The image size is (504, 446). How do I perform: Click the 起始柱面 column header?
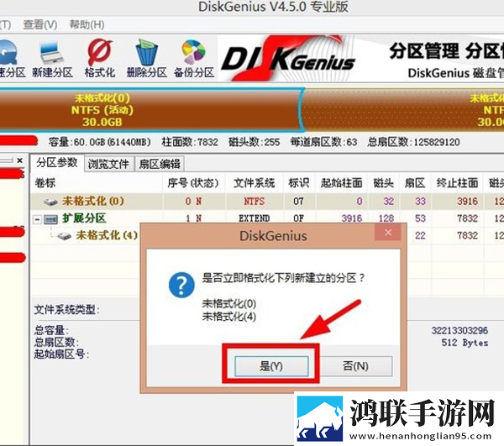click(x=341, y=183)
